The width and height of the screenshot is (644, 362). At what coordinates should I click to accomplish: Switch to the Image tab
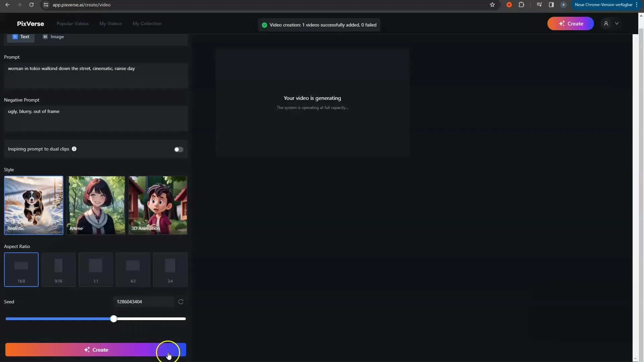53,36
